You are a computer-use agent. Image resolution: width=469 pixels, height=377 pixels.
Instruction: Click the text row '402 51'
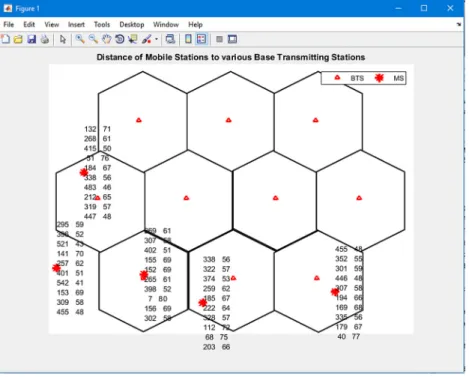pyautogui.click(x=158, y=250)
